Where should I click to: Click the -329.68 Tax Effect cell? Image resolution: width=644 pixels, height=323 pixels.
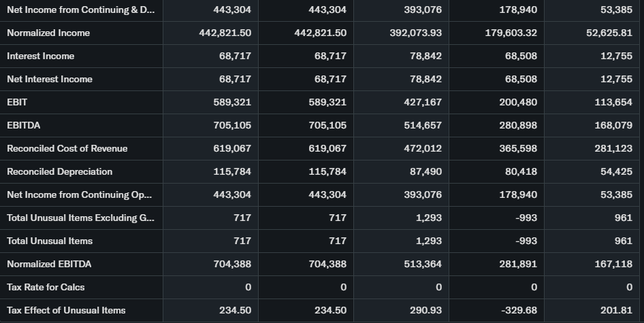[519, 310]
